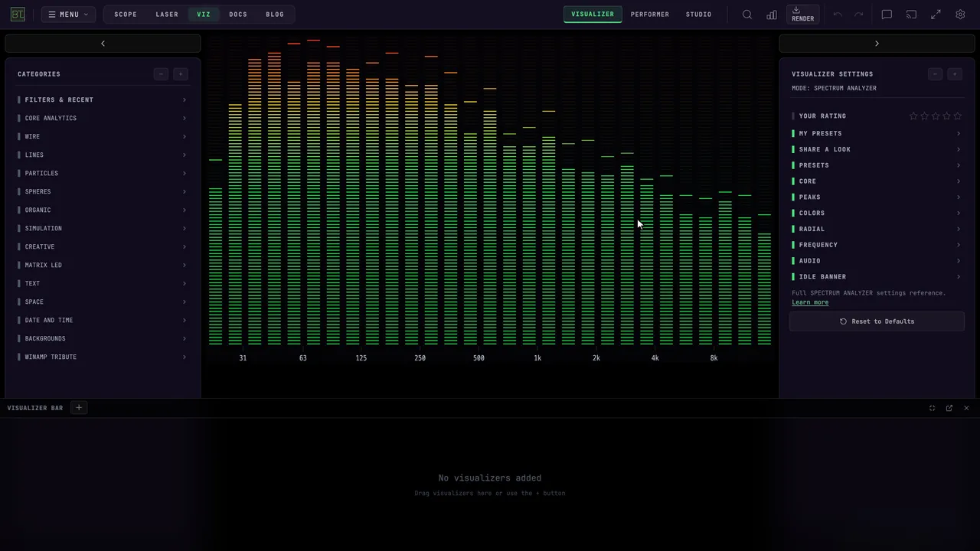Expand the Frequency settings section

click(x=877, y=245)
